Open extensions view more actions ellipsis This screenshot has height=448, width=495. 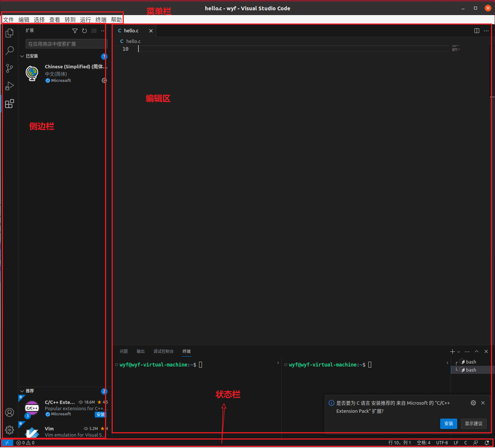tap(103, 31)
